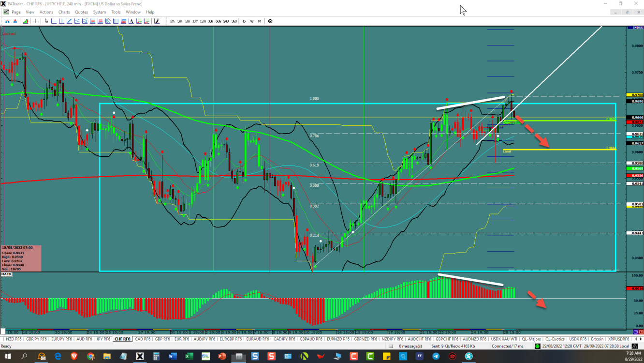
Task: Switch to 240 minute timeframe
Action: pos(226,21)
